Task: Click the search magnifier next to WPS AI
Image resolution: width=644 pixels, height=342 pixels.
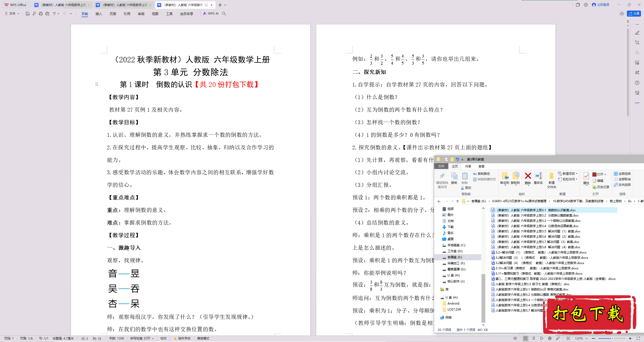Action: click(x=224, y=14)
